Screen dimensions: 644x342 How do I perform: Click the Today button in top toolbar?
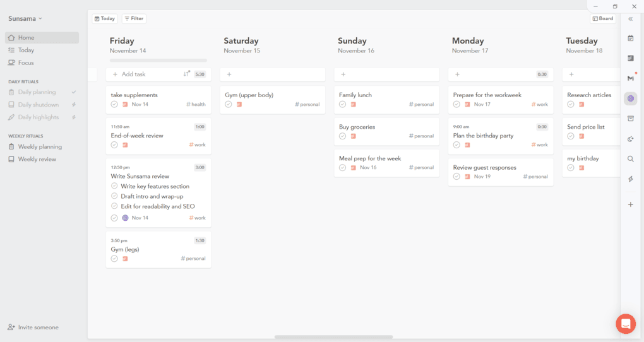[x=105, y=19]
